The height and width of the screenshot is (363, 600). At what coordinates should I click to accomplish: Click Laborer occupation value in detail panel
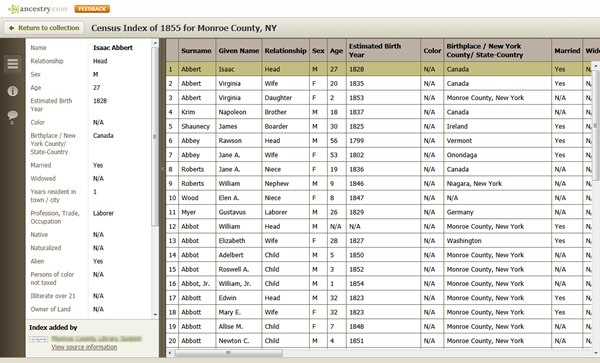pyautogui.click(x=103, y=213)
